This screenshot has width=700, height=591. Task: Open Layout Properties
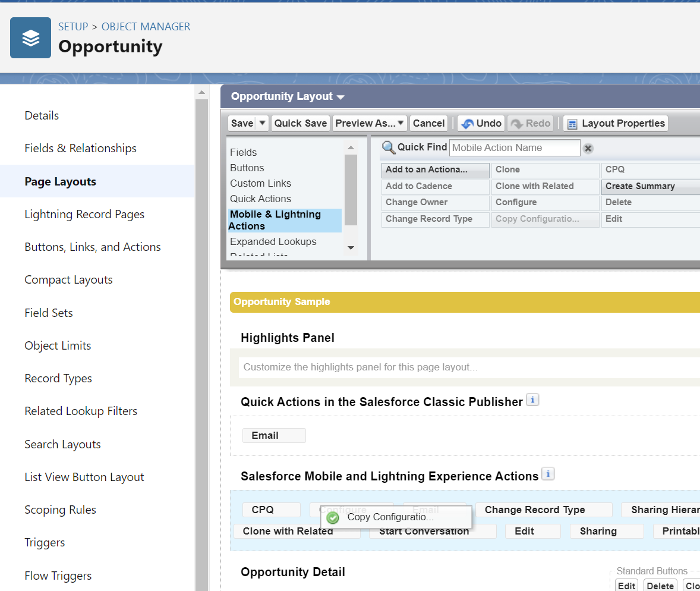(616, 123)
